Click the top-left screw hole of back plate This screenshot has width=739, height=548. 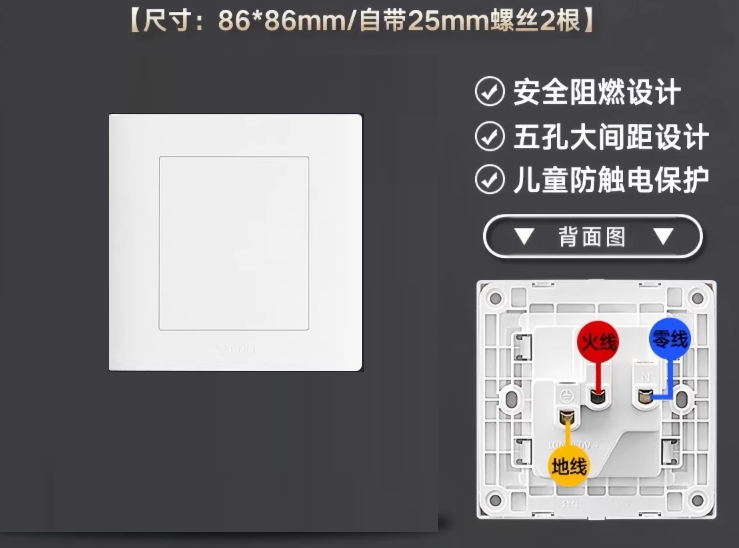[495, 298]
